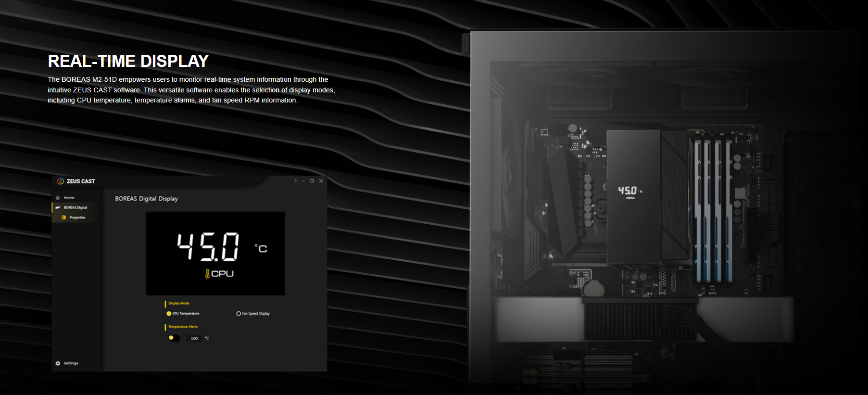Restore the ZEUS CAST window size

(312, 181)
